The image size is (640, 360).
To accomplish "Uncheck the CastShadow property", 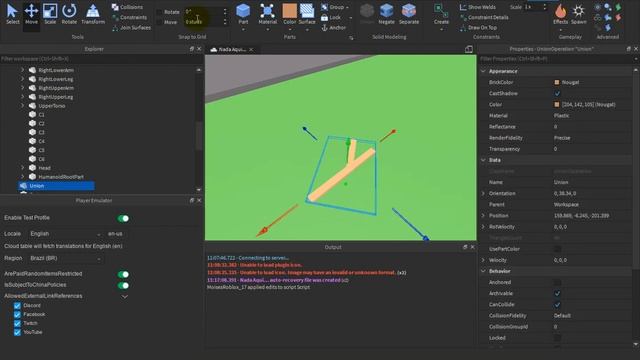I will pos(557,93).
